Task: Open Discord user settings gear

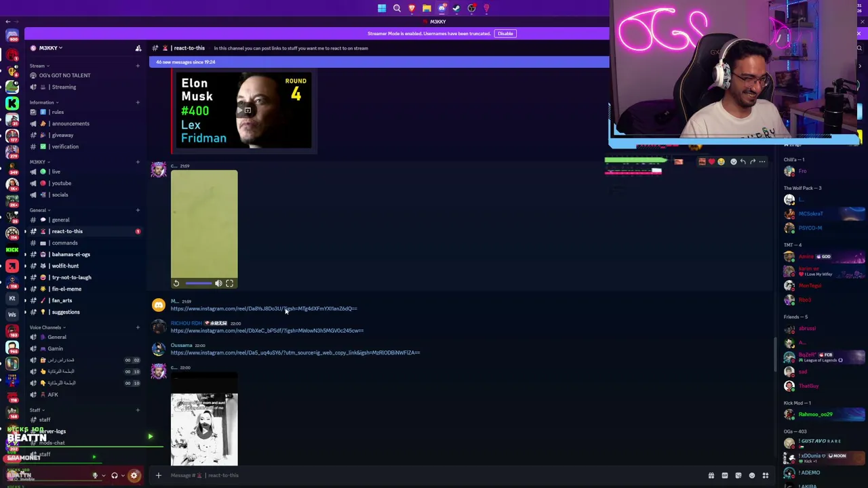Action: (134, 476)
